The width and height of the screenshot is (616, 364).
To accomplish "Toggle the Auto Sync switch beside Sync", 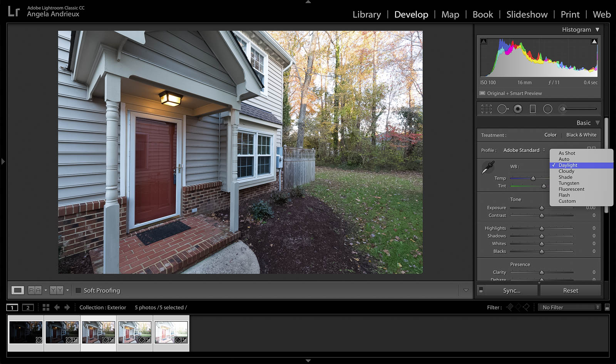I will [x=481, y=291].
